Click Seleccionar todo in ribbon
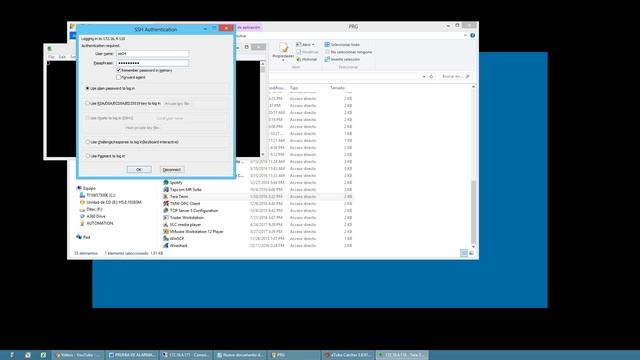640x360 pixels. (342, 44)
